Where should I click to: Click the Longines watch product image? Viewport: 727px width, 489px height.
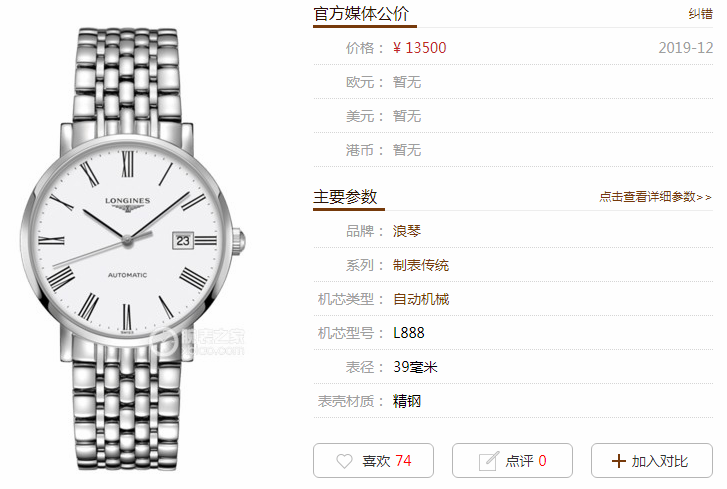[132, 248]
